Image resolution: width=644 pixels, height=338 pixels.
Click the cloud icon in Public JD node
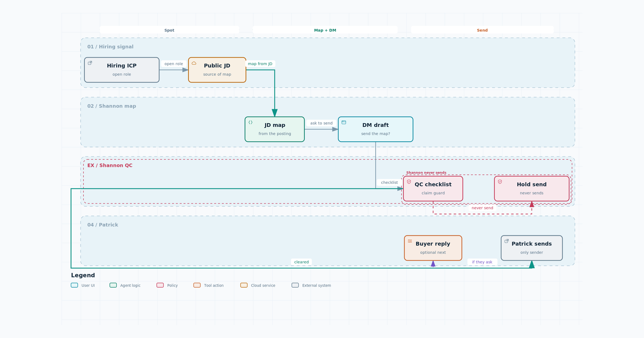click(194, 63)
